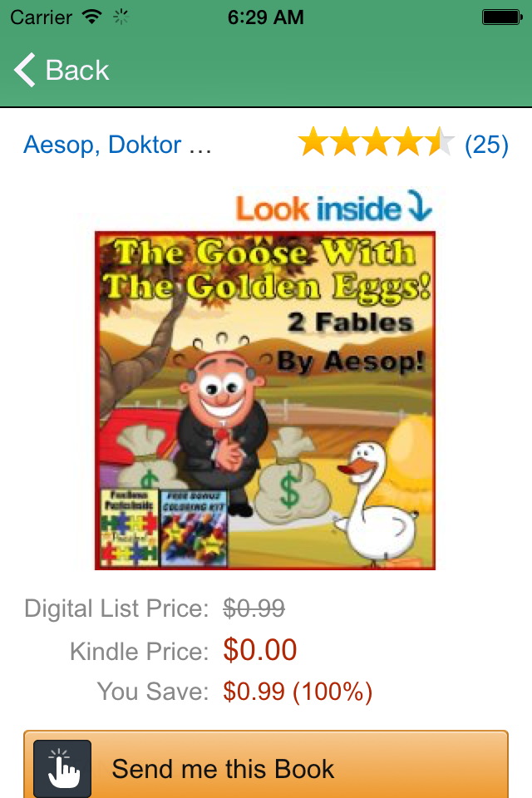Tap the Look inside curved arrow icon
Image resolution: width=532 pixels, height=798 pixels.
coord(420,205)
